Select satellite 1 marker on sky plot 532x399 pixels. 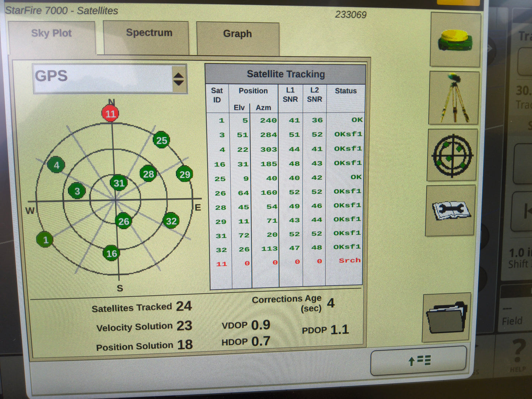(45, 240)
